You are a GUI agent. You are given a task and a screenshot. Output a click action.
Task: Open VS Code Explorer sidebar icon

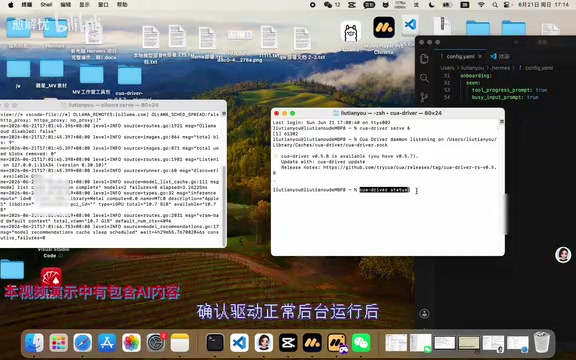pyautogui.click(x=424, y=59)
